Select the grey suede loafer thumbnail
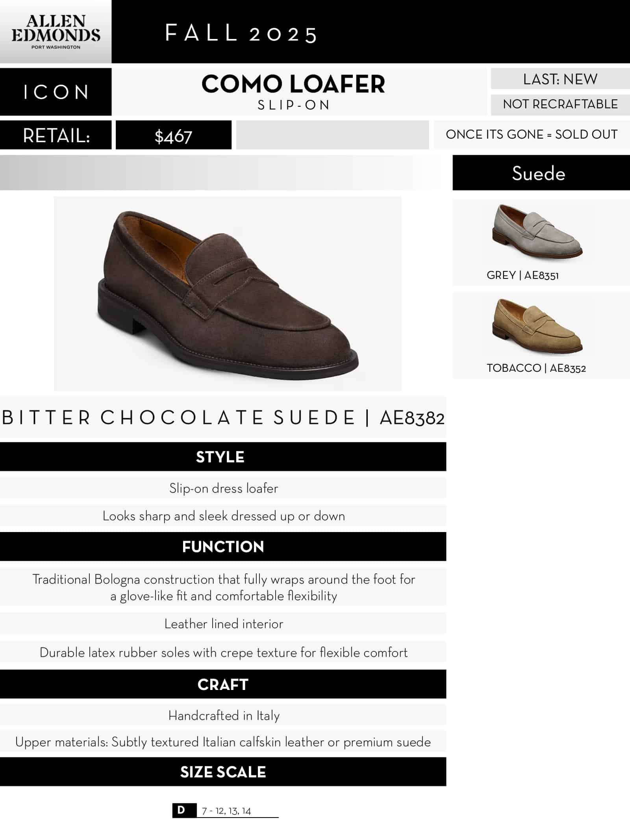Image resolution: width=630 pixels, height=840 pixels. pyautogui.click(x=537, y=231)
